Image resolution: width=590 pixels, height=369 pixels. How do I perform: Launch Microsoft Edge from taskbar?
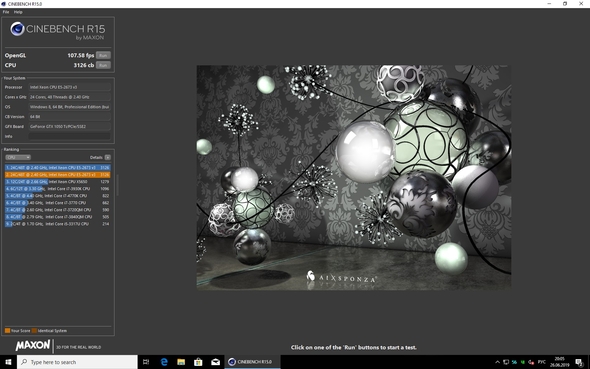pos(164,362)
